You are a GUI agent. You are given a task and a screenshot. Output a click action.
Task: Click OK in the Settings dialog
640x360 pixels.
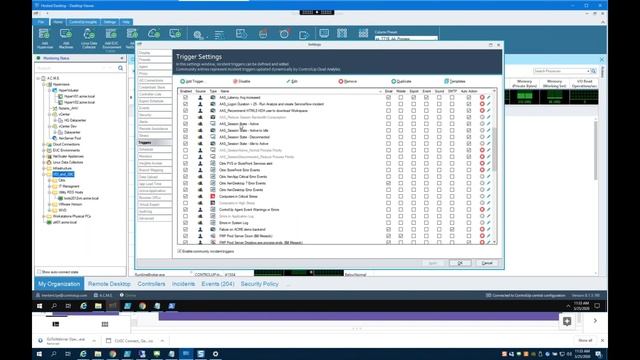click(x=460, y=263)
